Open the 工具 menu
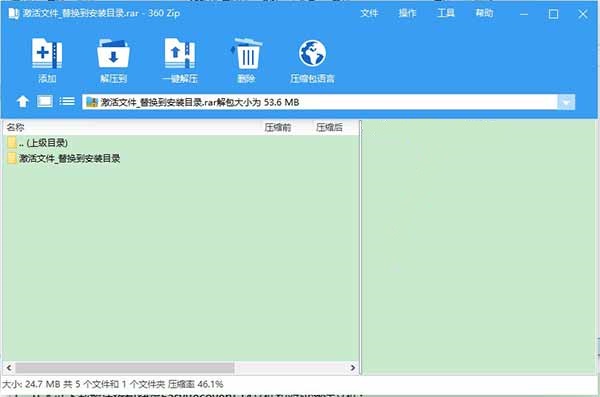The width and height of the screenshot is (600, 397). [446, 13]
